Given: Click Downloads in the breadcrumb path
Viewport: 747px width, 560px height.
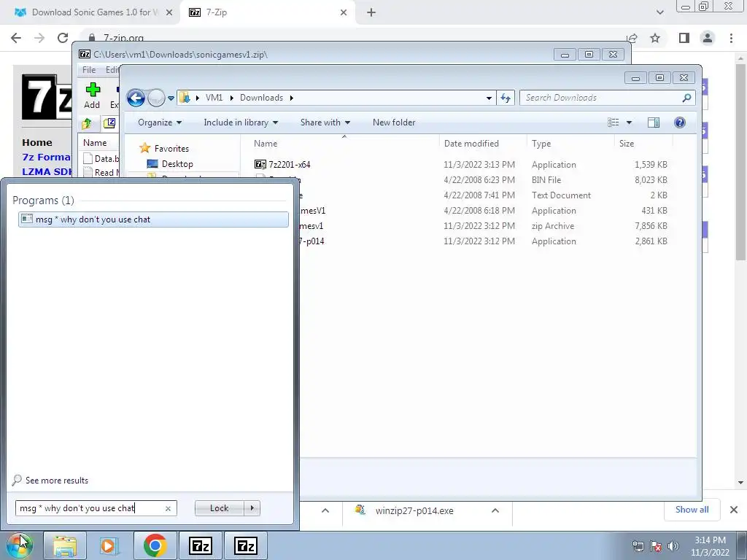Looking at the screenshot, I should click(x=261, y=98).
